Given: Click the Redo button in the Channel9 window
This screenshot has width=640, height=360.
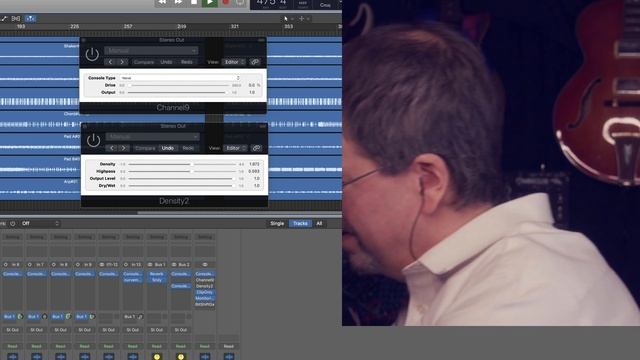Looking at the screenshot, I should coord(187,62).
